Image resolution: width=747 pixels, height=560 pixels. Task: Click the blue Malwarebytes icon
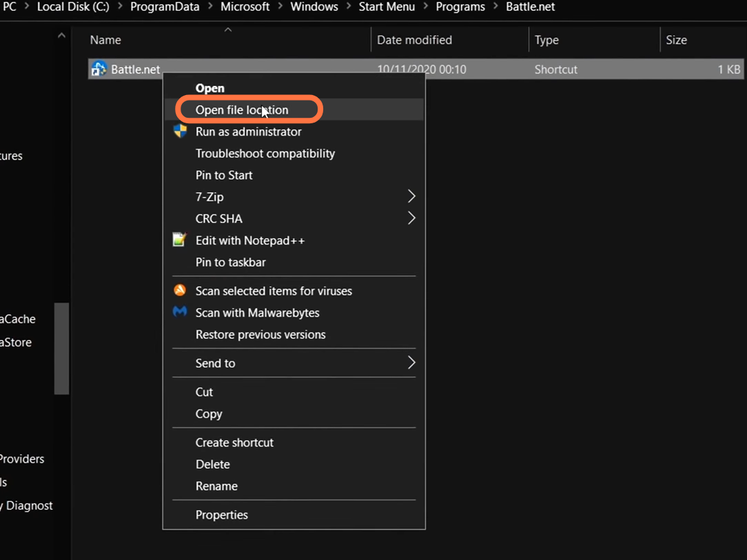click(180, 312)
